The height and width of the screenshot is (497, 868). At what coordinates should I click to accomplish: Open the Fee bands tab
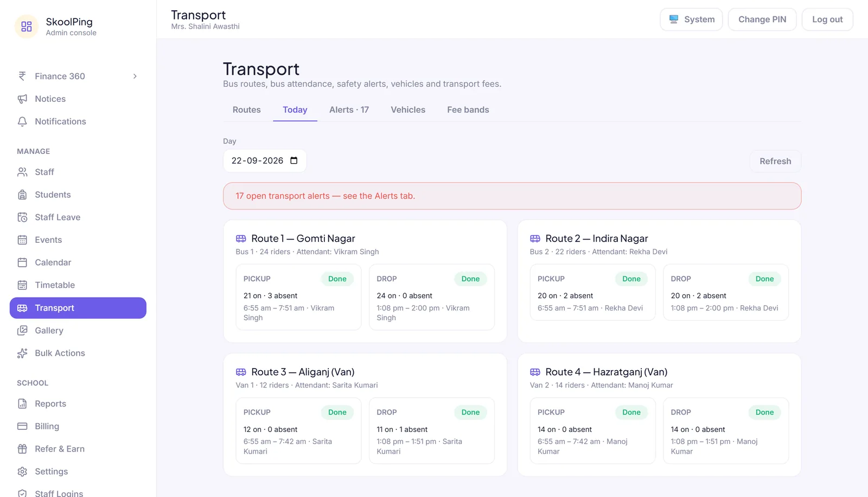468,110
